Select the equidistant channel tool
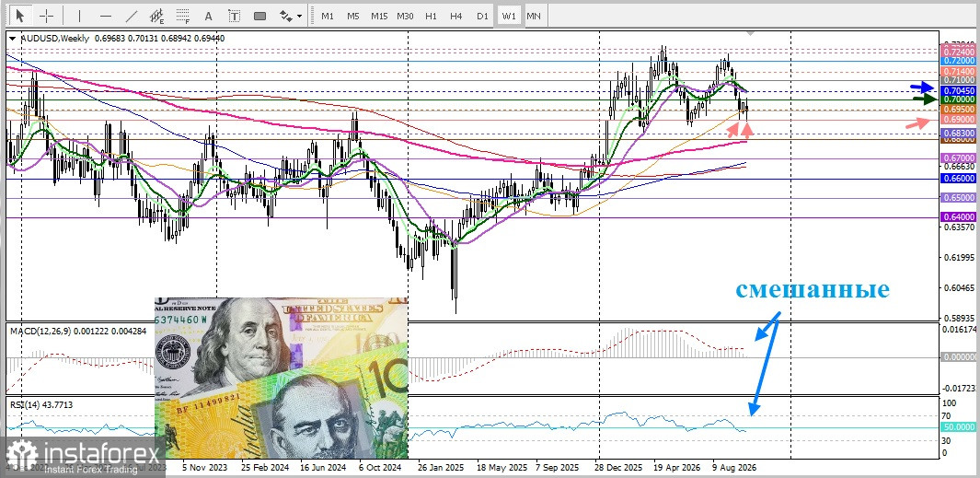Screen dimensions: 980x478 point(156,15)
